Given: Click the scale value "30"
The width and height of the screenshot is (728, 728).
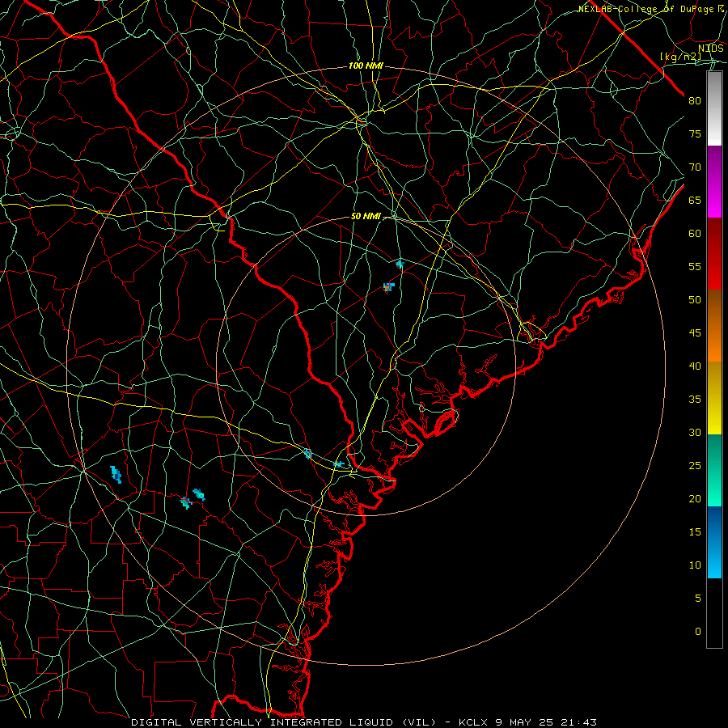Looking at the screenshot, I should click(695, 432).
